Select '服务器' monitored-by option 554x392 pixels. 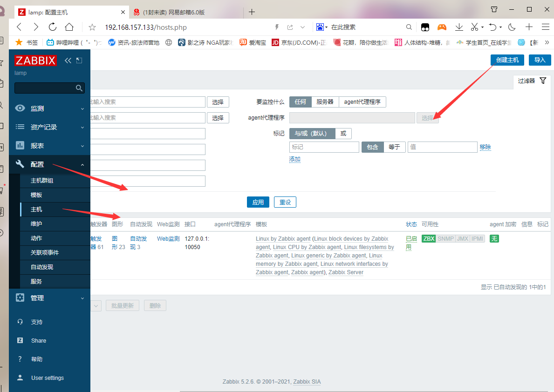tap(325, 101)
